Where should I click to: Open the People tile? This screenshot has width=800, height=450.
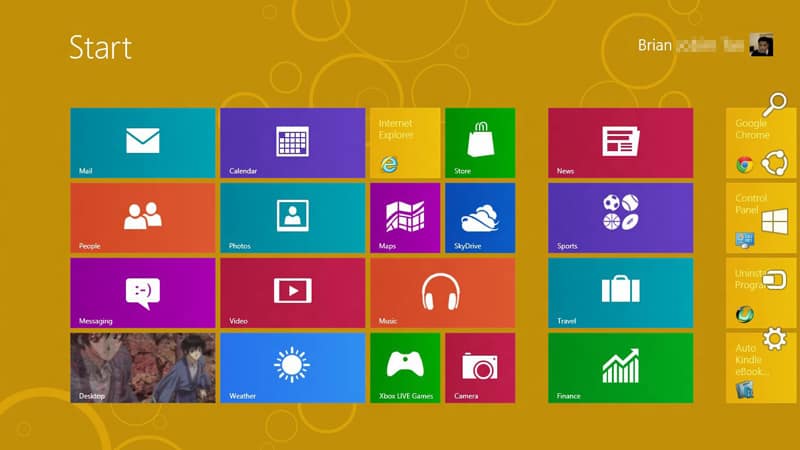pyautogui.click(x=142, y=218)
